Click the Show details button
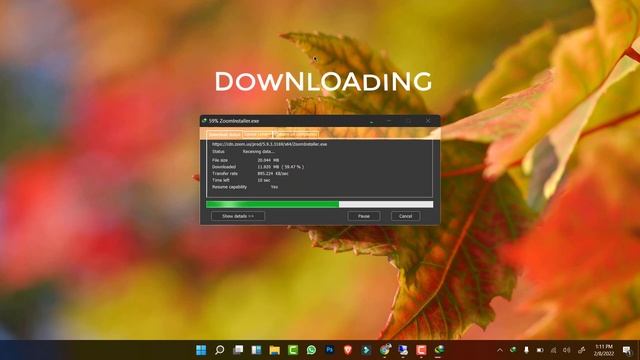Image resolution: width=640 pixels, height=360 pixels. pos(238,216)
